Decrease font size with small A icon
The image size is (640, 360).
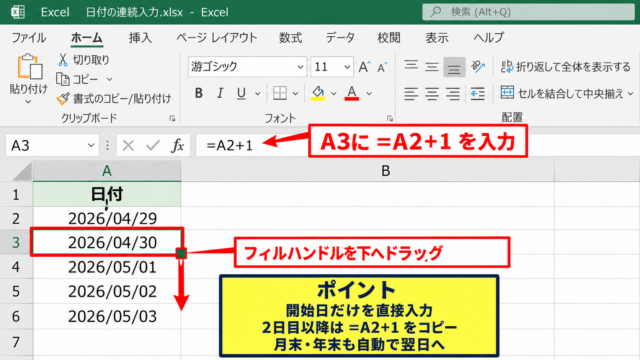[x=382, y=67]
